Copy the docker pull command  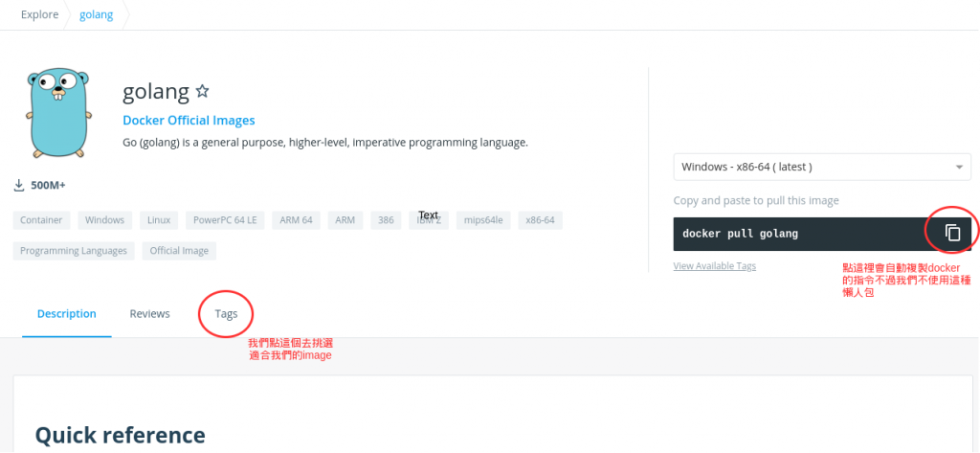pyautogui.click(x=952, y=233)
